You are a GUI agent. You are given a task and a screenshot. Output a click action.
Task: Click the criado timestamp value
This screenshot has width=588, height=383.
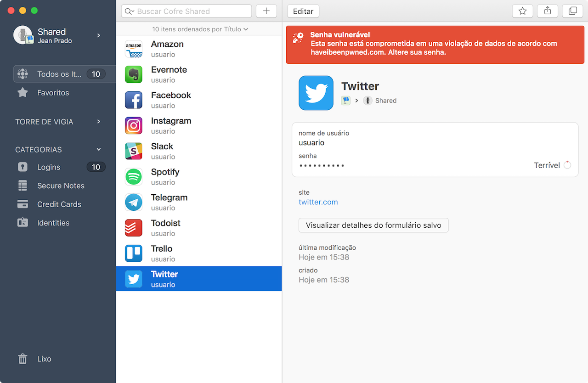pyautogui.click(x=324, y=280)
